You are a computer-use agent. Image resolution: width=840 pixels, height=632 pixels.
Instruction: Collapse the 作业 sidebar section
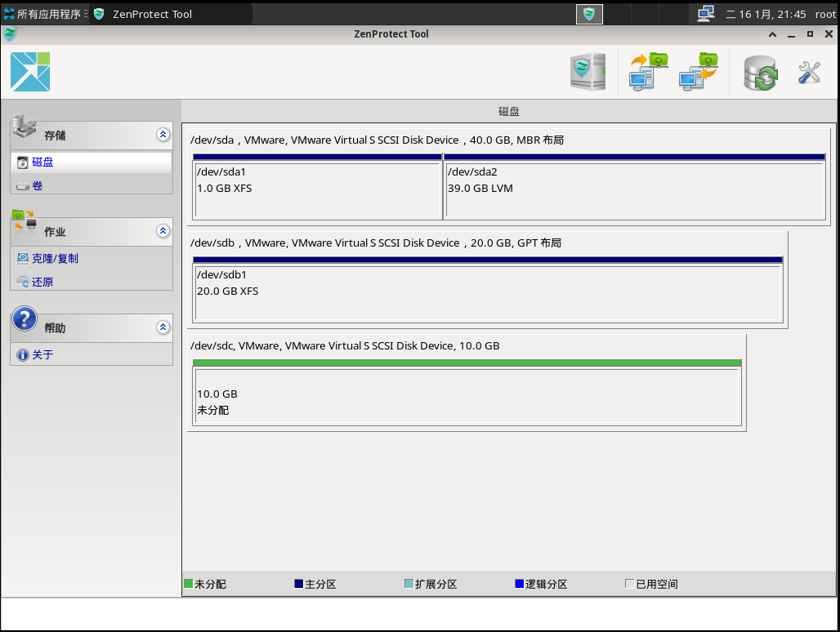pyautogui.click(x=163, y=231)
